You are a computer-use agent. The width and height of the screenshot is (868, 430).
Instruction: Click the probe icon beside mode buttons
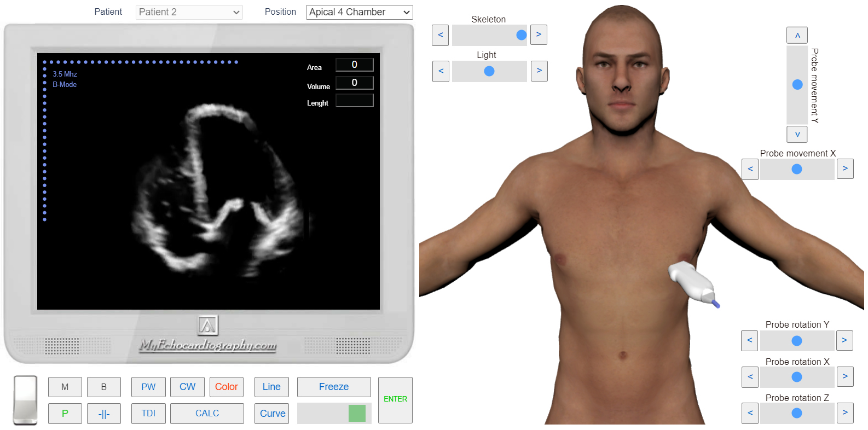pos(25,400)
